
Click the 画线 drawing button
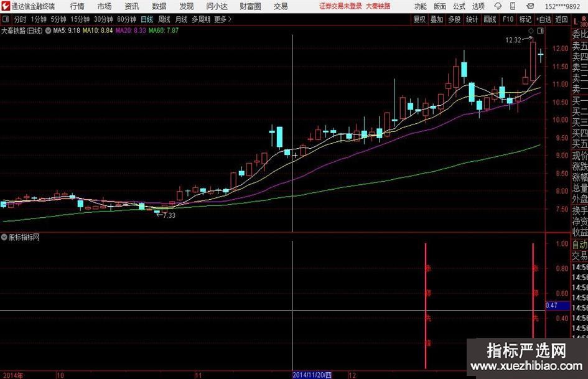pos(490,19)
